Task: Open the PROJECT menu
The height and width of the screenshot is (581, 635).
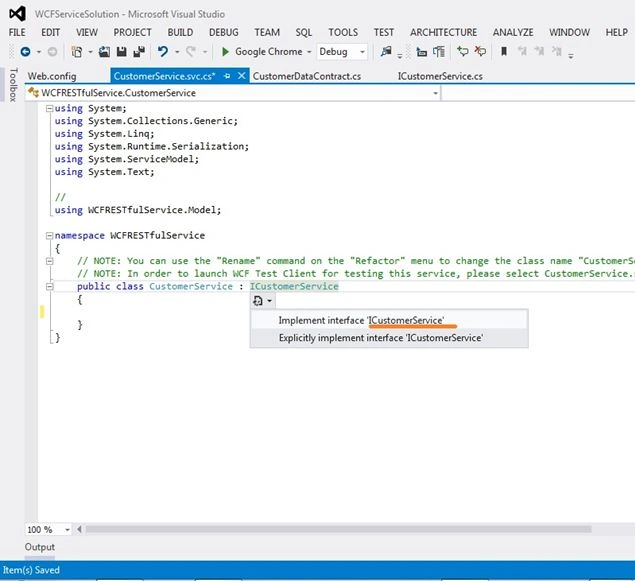Action: (132, 32)
